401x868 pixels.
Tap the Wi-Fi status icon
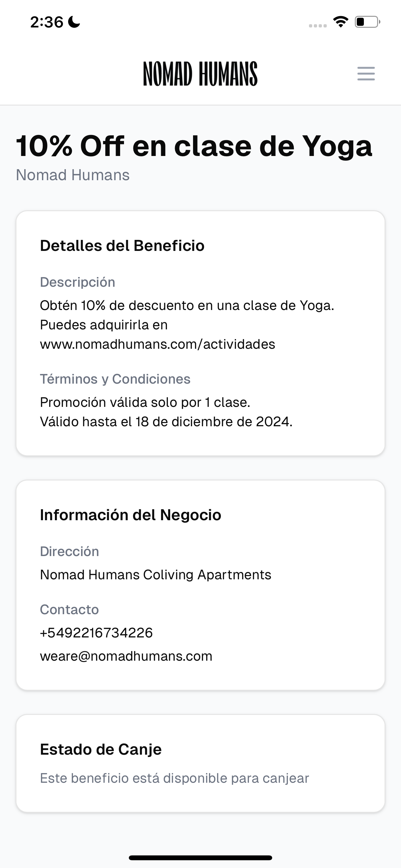point(341,22)
